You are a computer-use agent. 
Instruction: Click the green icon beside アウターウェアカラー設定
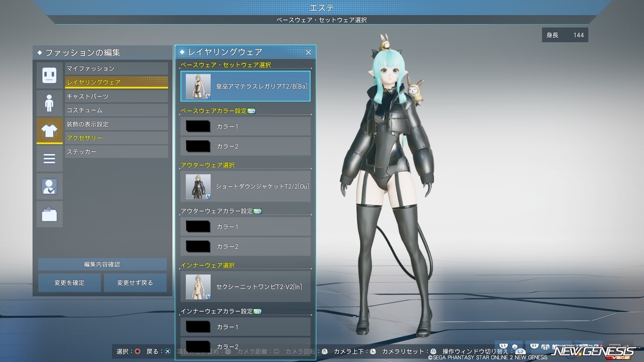coord(257,211)
